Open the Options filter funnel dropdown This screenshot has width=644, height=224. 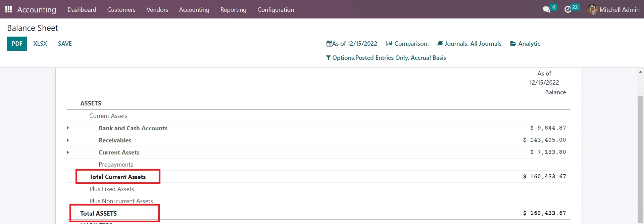328,58
